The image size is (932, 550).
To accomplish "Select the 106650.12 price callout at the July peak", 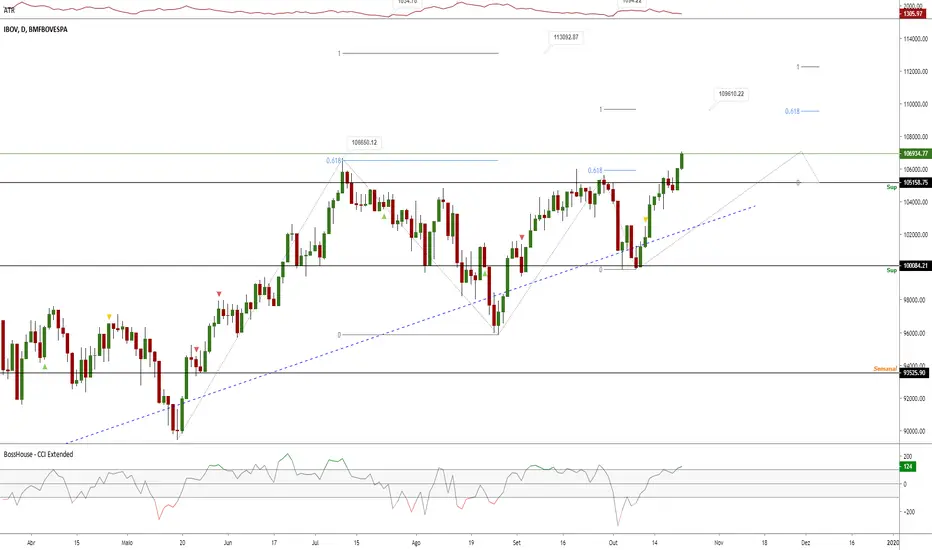I will (x=364, y=143).
